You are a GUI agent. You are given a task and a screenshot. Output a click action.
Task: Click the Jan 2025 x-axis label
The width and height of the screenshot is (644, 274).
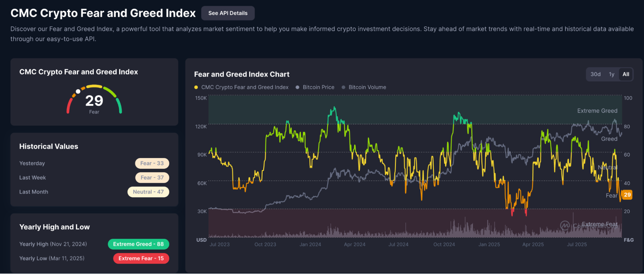click(489, 244)
